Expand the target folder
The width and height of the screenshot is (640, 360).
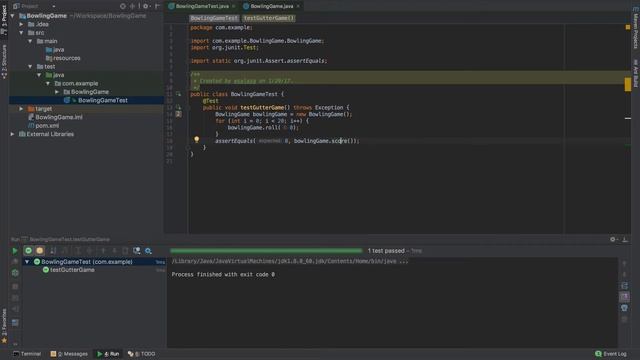point(21,109)
